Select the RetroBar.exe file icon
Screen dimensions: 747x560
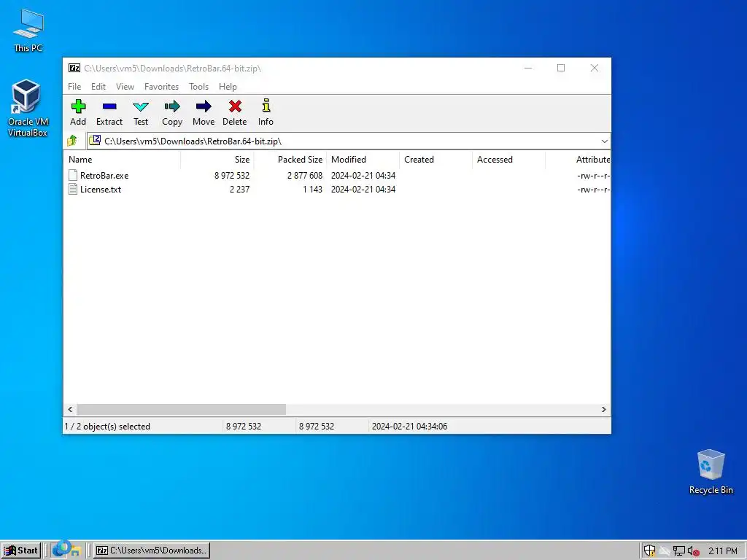coord(73,175)
